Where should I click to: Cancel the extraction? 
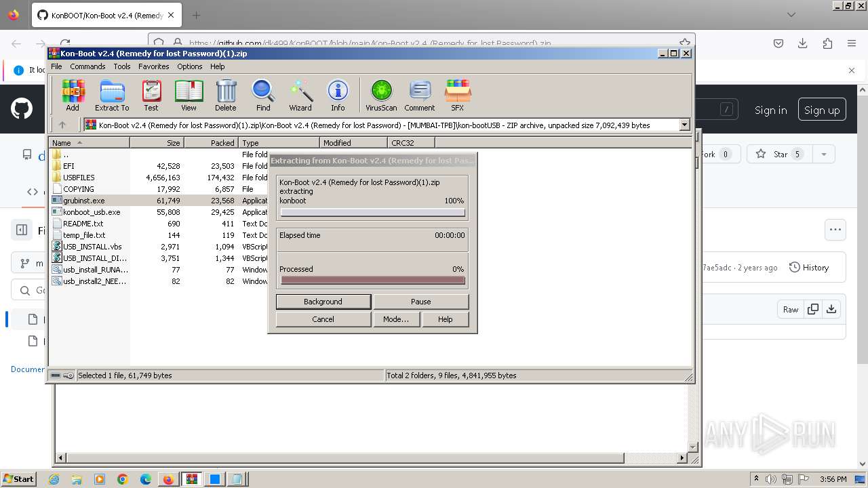click(323, 319)
